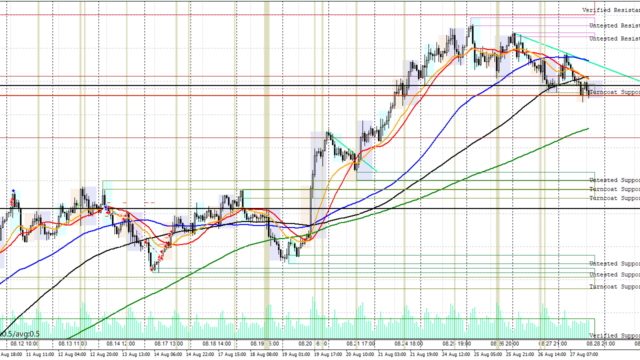Select the 08.27 21:00 time axis label
640x360 pixels.
553,344
